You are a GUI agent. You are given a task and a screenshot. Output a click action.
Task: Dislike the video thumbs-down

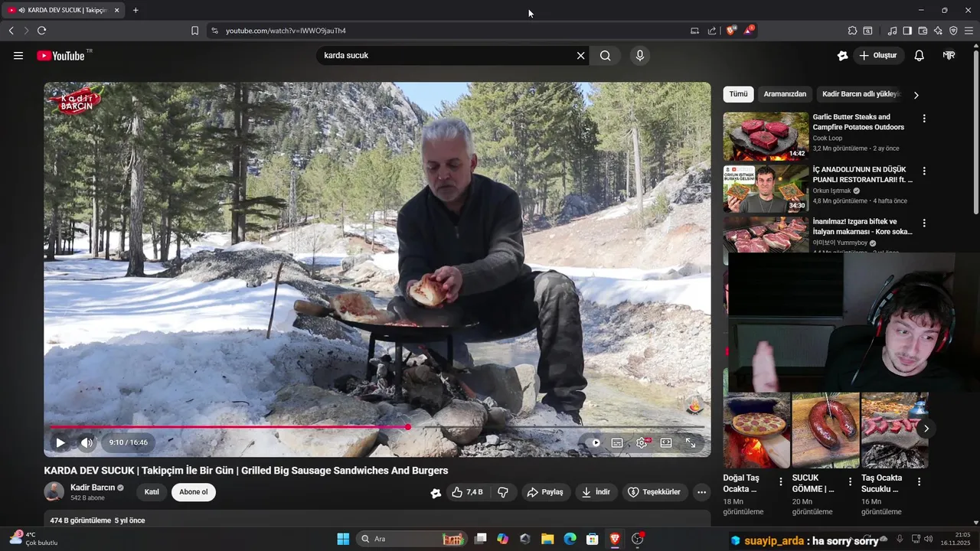pyautogui.click(x=503, y=492)
